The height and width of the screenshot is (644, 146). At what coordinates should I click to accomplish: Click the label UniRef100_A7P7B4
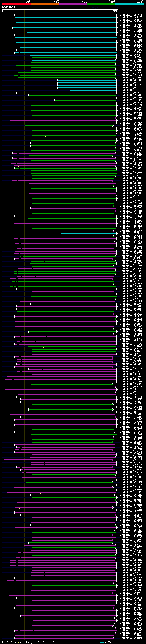(131, 115)
